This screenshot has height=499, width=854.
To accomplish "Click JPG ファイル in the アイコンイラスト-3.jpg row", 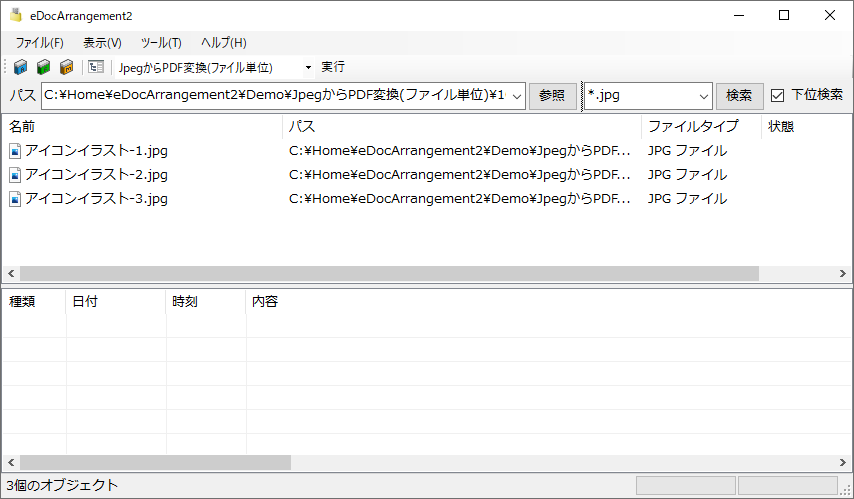I will tap(687, 199).
